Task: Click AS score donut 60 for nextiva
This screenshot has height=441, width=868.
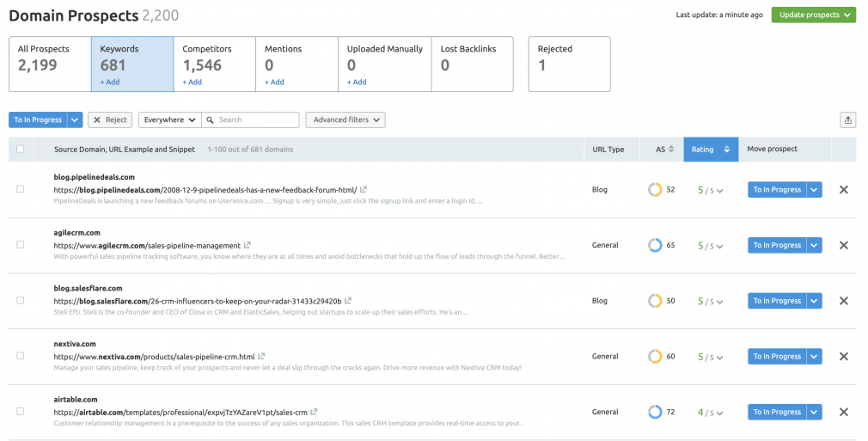Action: tap(655, 356)
